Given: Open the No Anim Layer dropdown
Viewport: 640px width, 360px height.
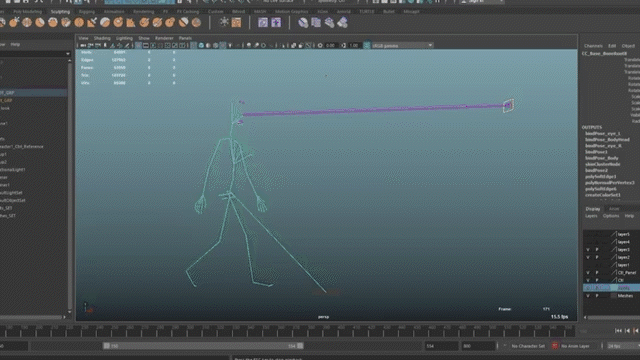Looking at the screenshot, I should point(576,346).
